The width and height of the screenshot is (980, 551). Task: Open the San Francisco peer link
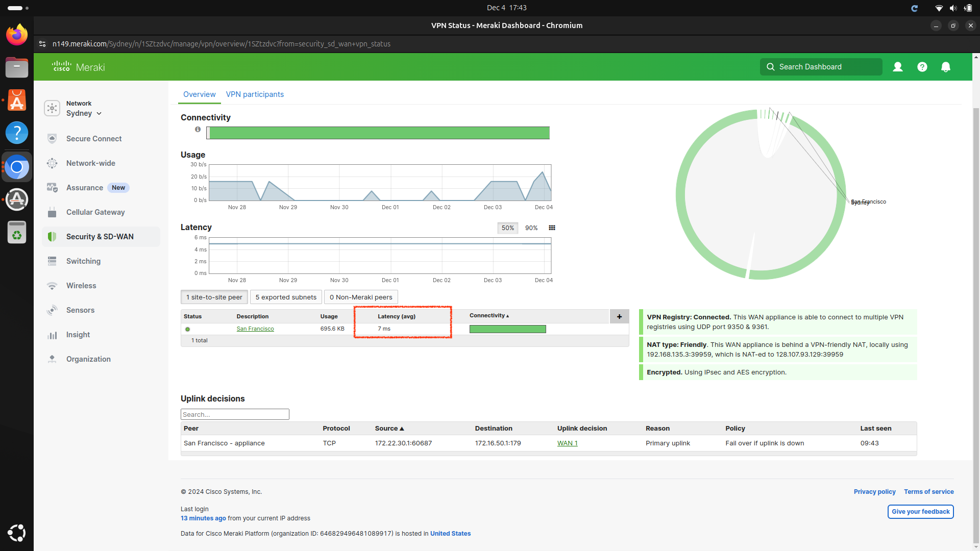click(255, 329)
